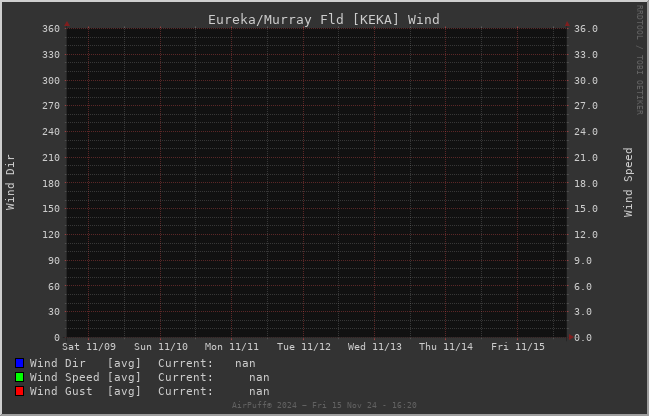Click the right axis value 3.0
Image resolution: width=649 pixels, height=416 pixels.
click(583, 312)
